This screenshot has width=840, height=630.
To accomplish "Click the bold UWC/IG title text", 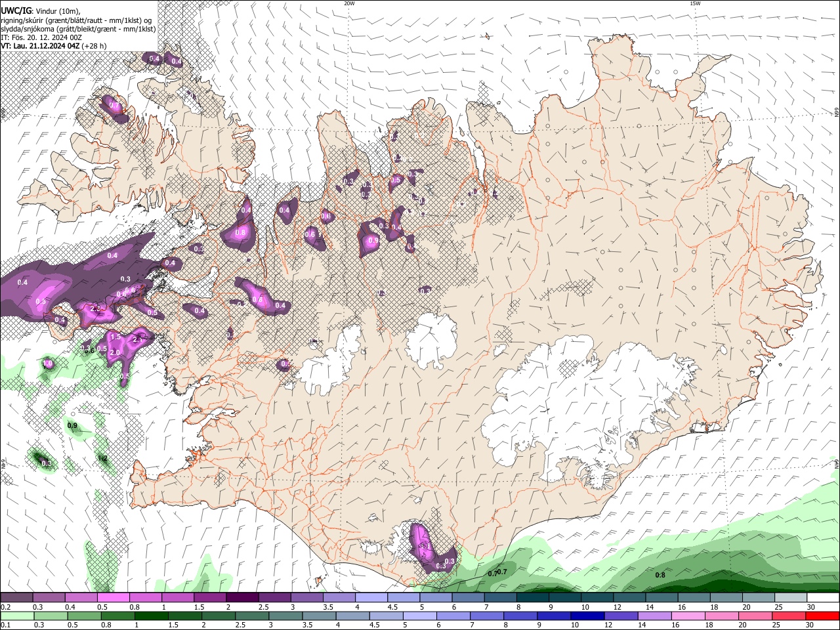I will tap(16, 11).
